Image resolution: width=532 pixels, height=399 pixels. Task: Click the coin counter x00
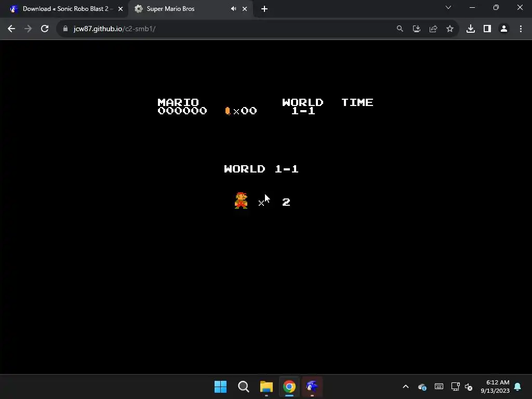[x=241, y=111]
